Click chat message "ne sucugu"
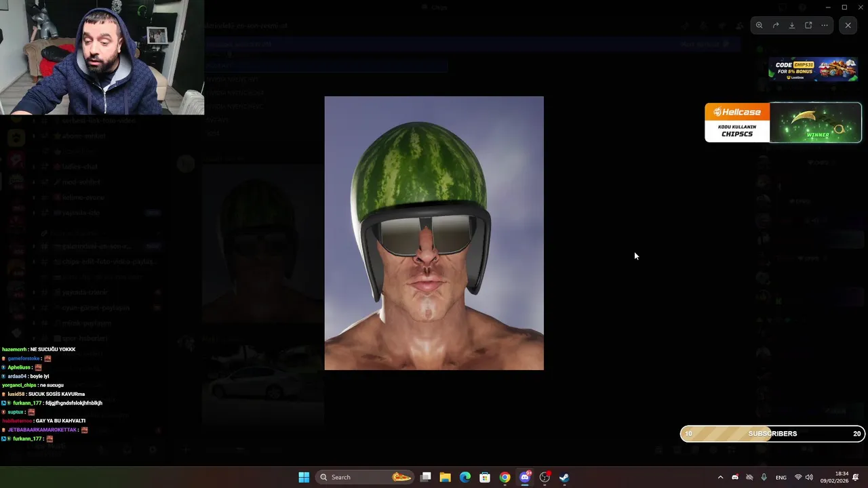 click(x=51, y=385)
